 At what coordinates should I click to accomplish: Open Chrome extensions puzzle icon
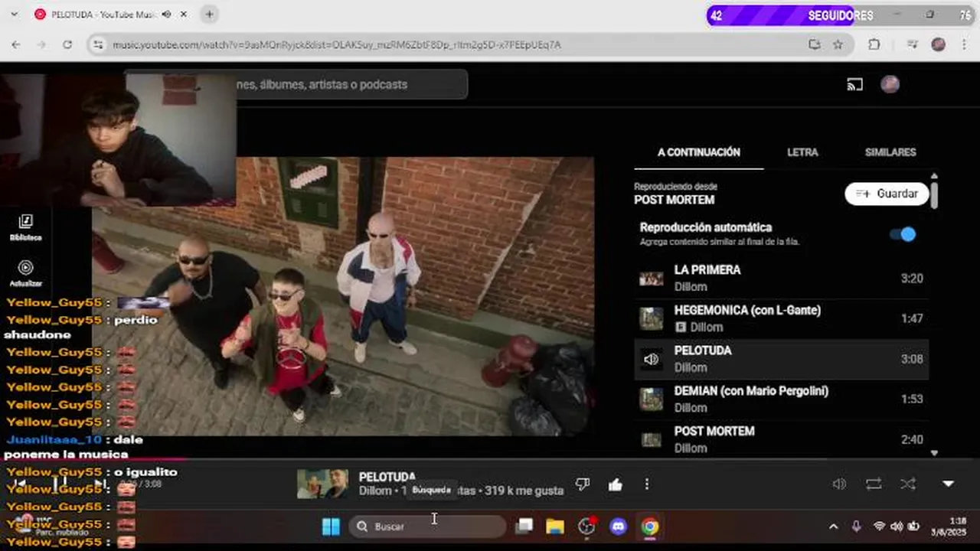click(874, 45)
